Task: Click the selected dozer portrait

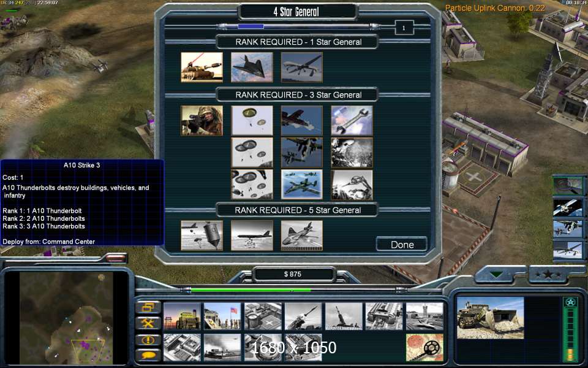Action: [490, 318]
